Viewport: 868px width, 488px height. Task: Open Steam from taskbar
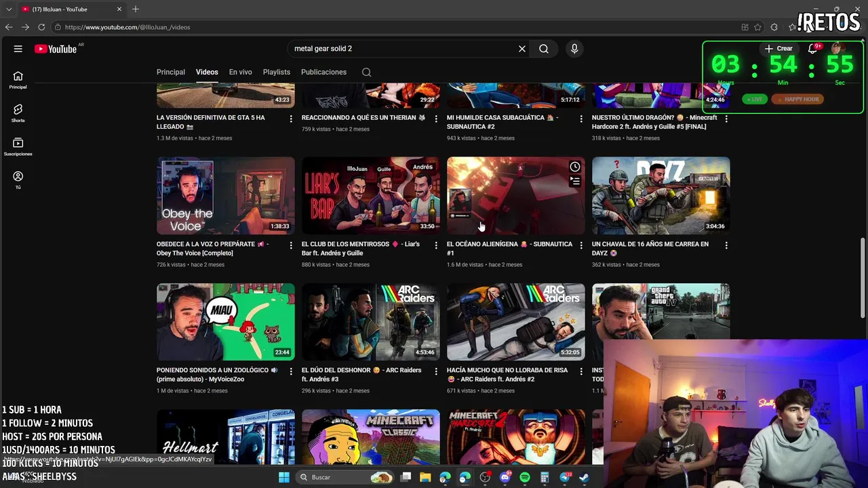(x=585, y=477)
